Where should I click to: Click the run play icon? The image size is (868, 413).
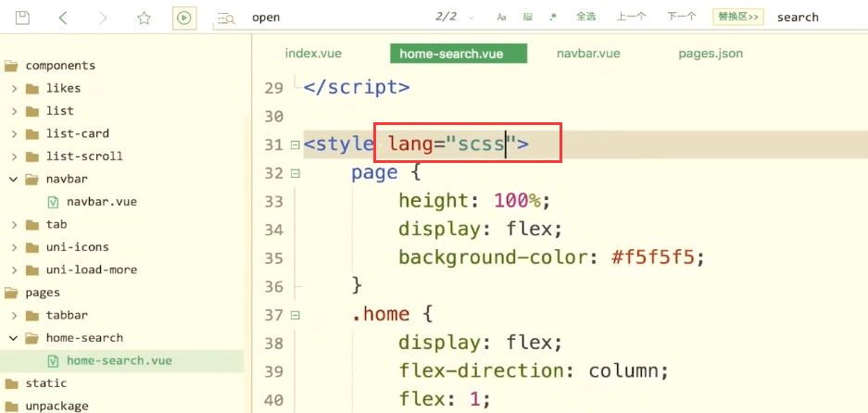[183, 18]
